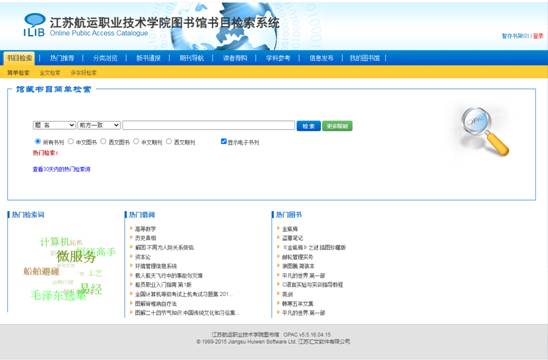The width and height of the screenshot is (548, 360).
Task: Select the 西文期刊 radio button
Action: [x=169, y=141]
